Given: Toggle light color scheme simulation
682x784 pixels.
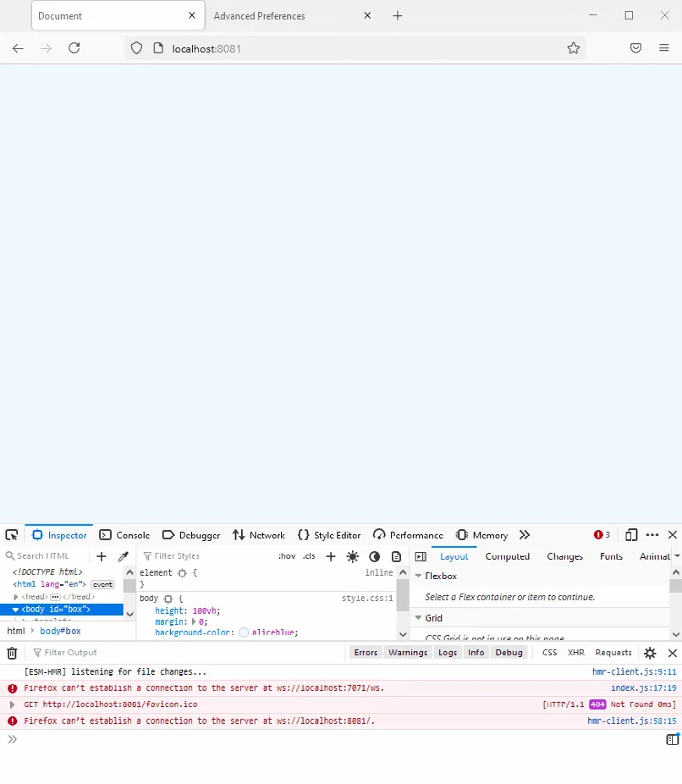Looking at the screenshot, I should [x=352, y=556].
